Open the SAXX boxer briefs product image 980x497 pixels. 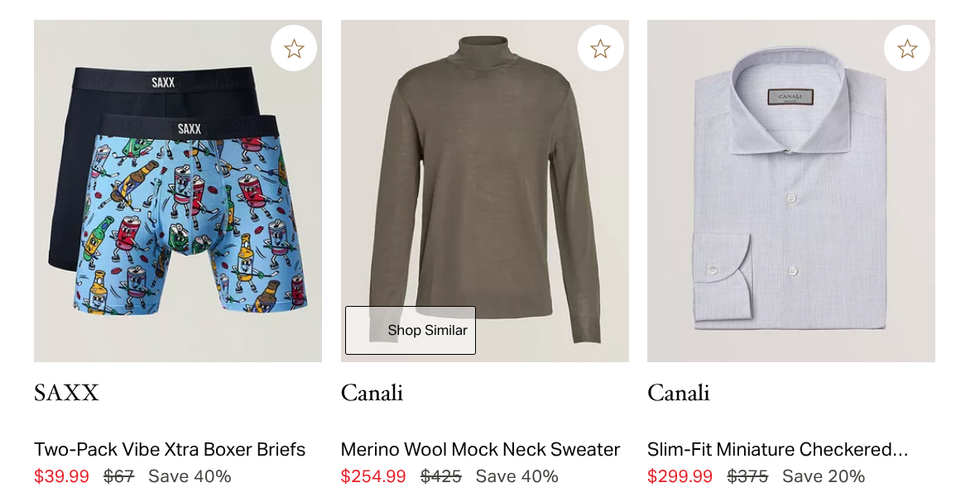178,191
